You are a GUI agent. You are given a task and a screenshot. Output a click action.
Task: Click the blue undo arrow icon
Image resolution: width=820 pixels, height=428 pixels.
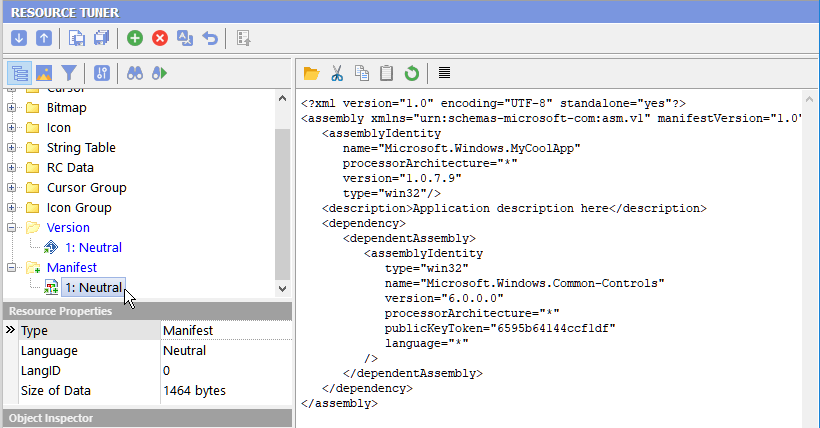(210, 38)
